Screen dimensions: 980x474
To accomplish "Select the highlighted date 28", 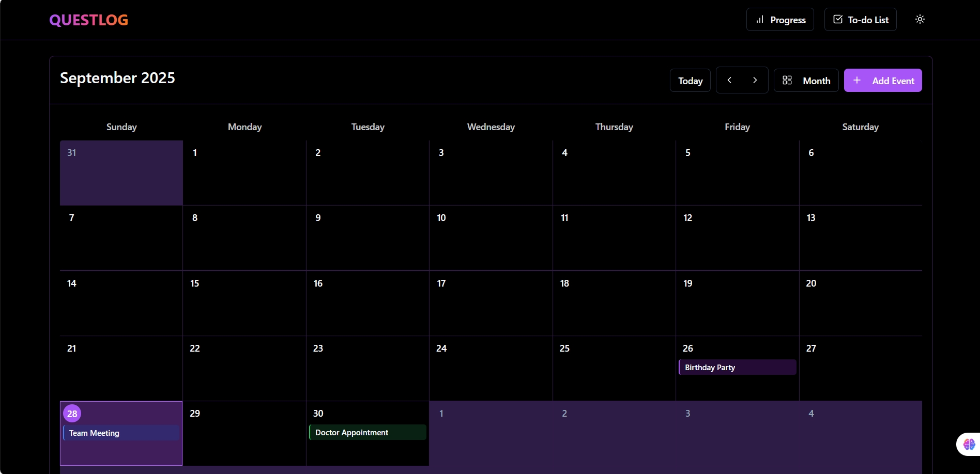I will tap(72, 414).
